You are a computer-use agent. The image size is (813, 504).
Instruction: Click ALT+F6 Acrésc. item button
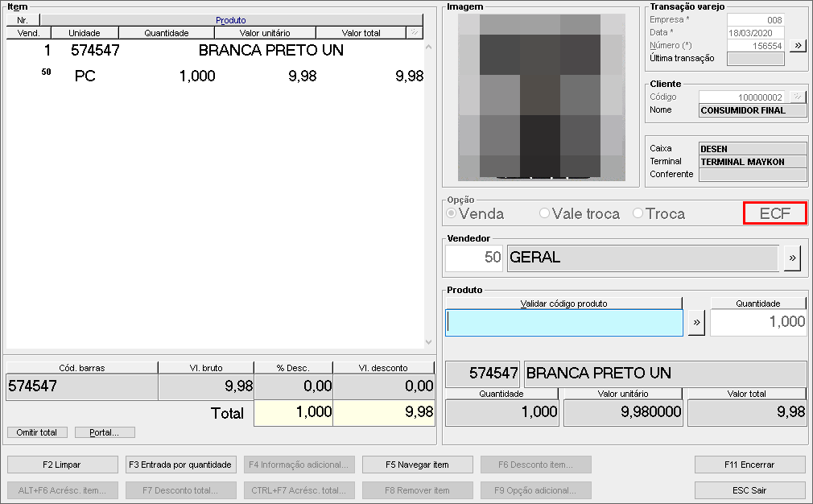coord(63,490)
